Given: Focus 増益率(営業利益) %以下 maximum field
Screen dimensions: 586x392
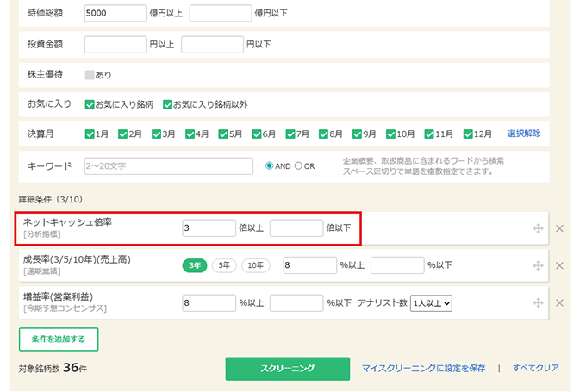Looking at the screenshot, I should coord(296,303).
